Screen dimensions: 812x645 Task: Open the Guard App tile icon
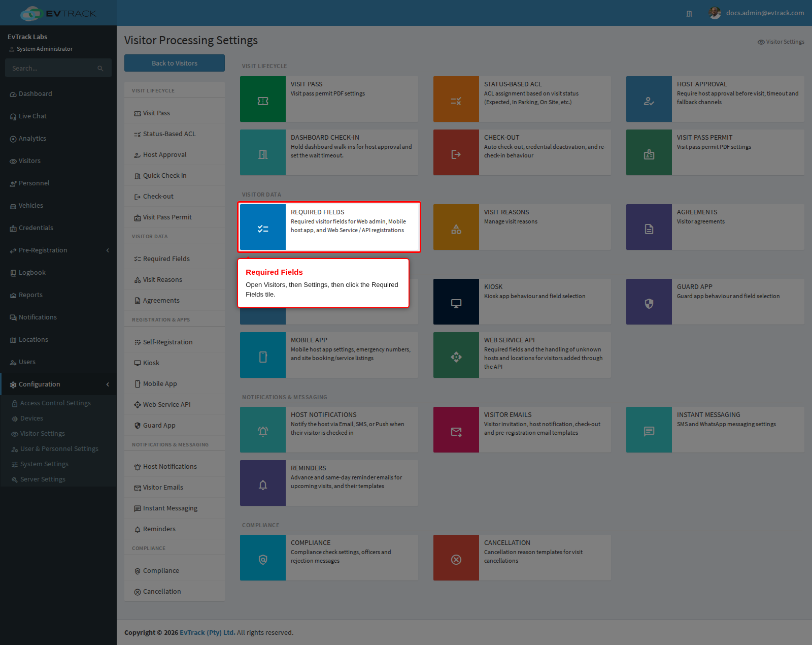click(649, 302)
